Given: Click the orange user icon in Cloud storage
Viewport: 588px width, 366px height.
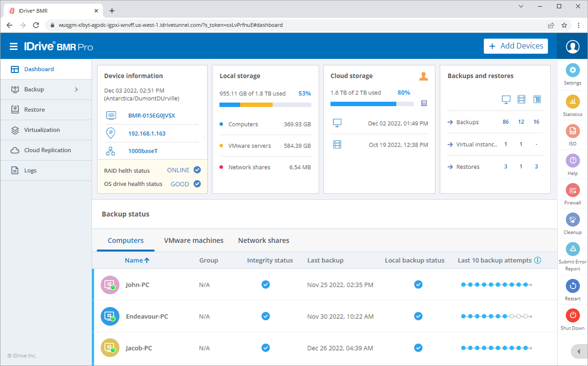Looking at the screenshot, I should coord(423,76).
